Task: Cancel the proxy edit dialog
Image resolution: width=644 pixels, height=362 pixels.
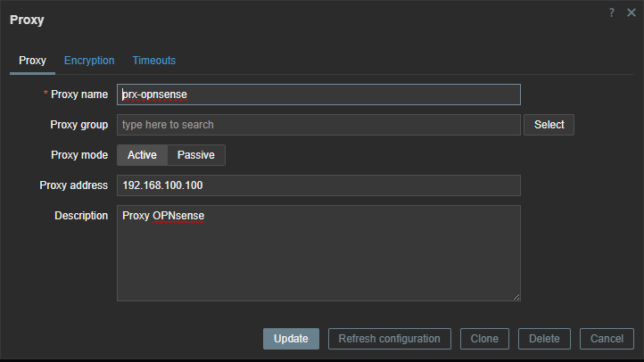Action: [x=607, y=339]
